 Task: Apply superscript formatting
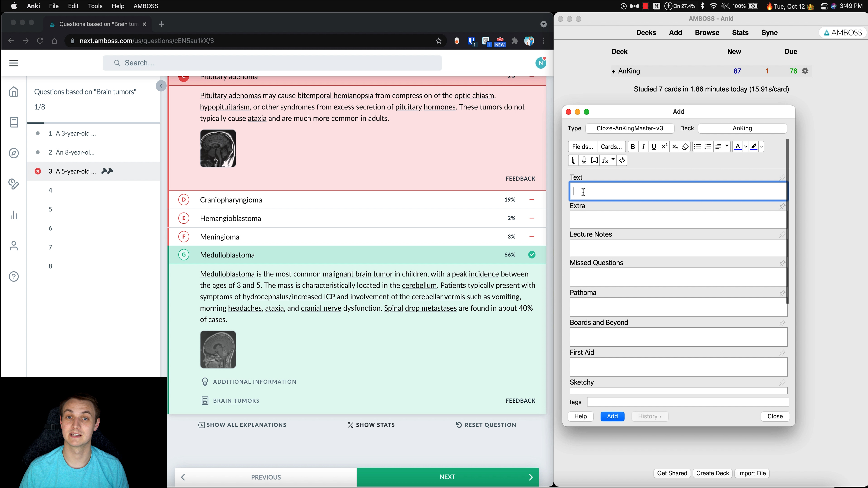point(665,146)
